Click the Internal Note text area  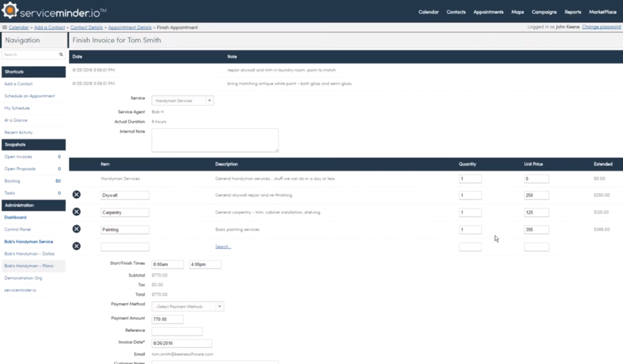point(215,140)
